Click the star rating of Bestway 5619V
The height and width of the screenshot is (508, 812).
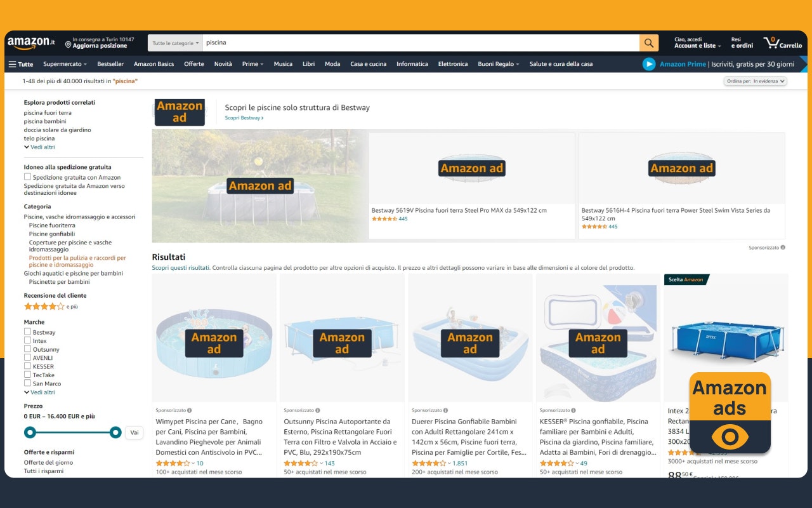coord(384,219)
